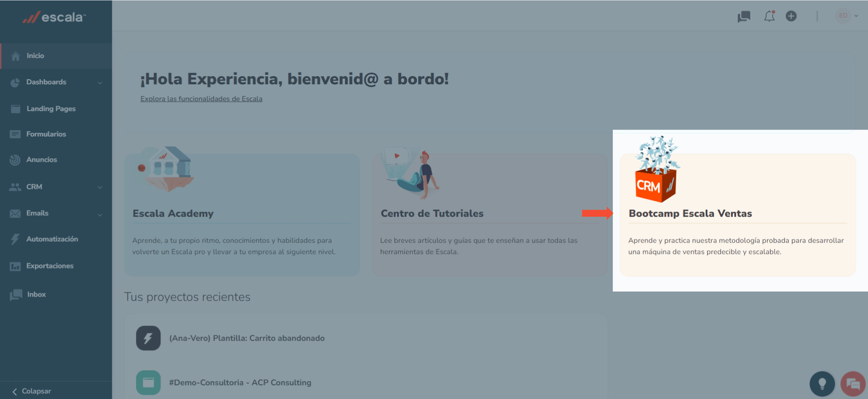Click the CRM people icon
Image resolution: width=868 pixels, height=399 pixels.
point(15,187)
